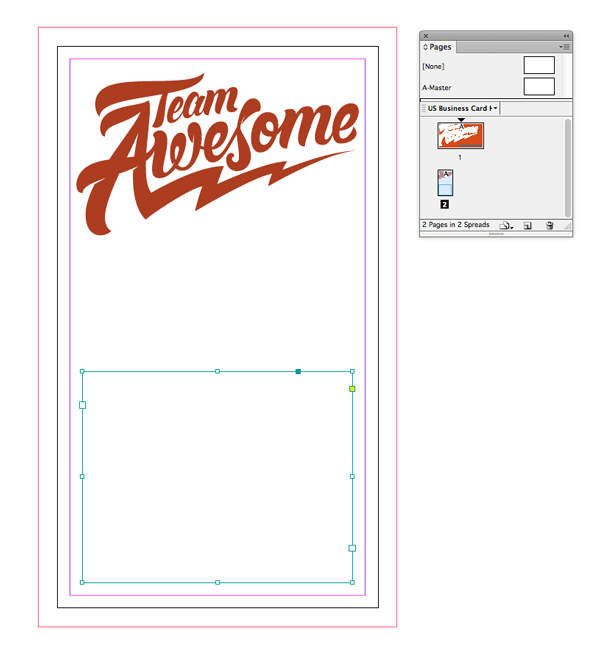Viewport: 600px width, 663px height.
Task: Delete selected pages with trash icon
Action: tap(549, 225)
